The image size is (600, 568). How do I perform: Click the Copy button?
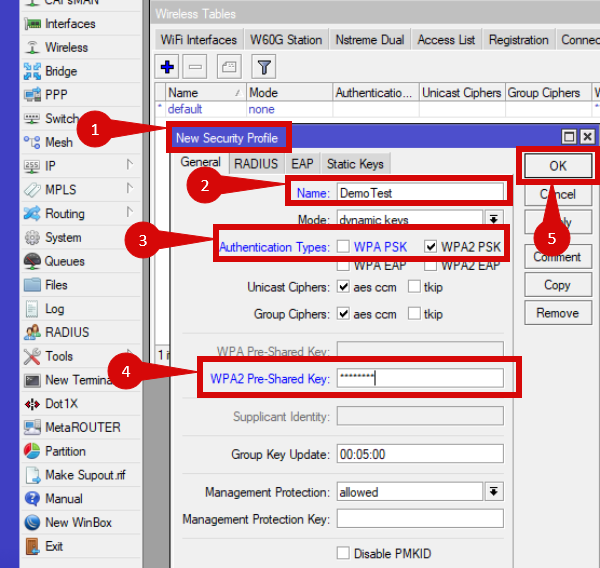(558, 285)
